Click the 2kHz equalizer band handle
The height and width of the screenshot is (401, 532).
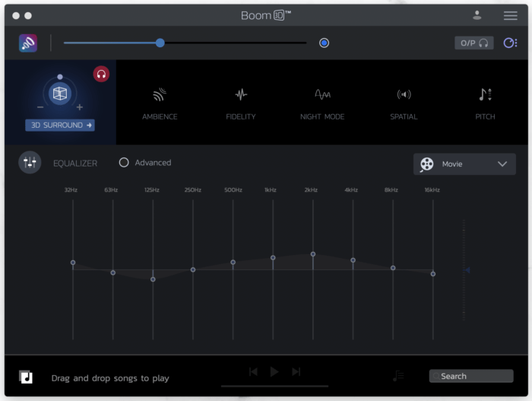click(x=312, y=254)
